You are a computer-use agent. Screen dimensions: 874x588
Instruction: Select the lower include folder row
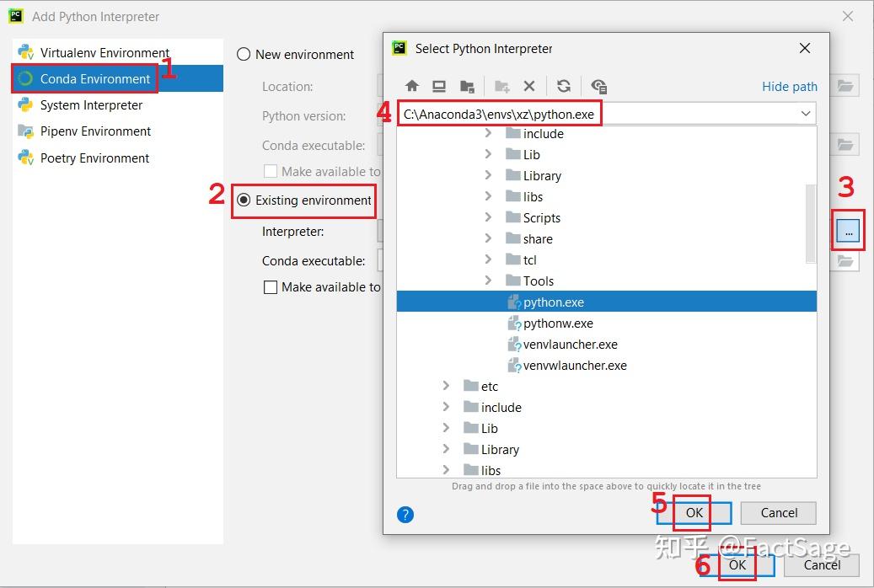(x=607, y=408)
